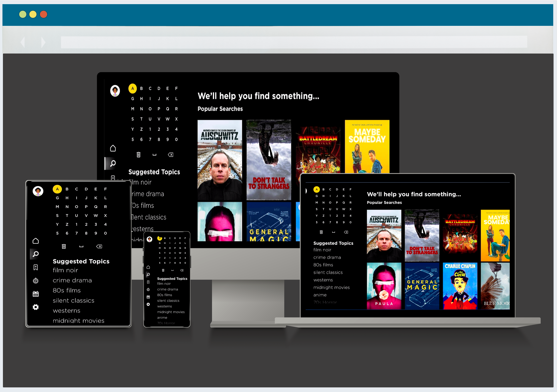Open the calendar icon on the tablet
Viewport: 558px width, 392px height.
click(x=36, y=294)
